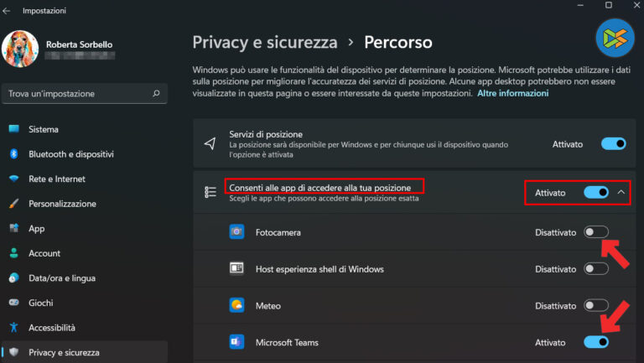Image resolution: width=644 pixels, height=363 pixels.
Task: Select Account in the sidebar
Action: click(44, 253)
